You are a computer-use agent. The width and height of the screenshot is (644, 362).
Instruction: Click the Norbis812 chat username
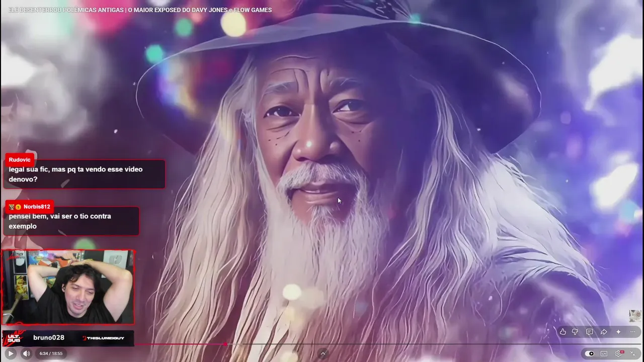point(37,207)
